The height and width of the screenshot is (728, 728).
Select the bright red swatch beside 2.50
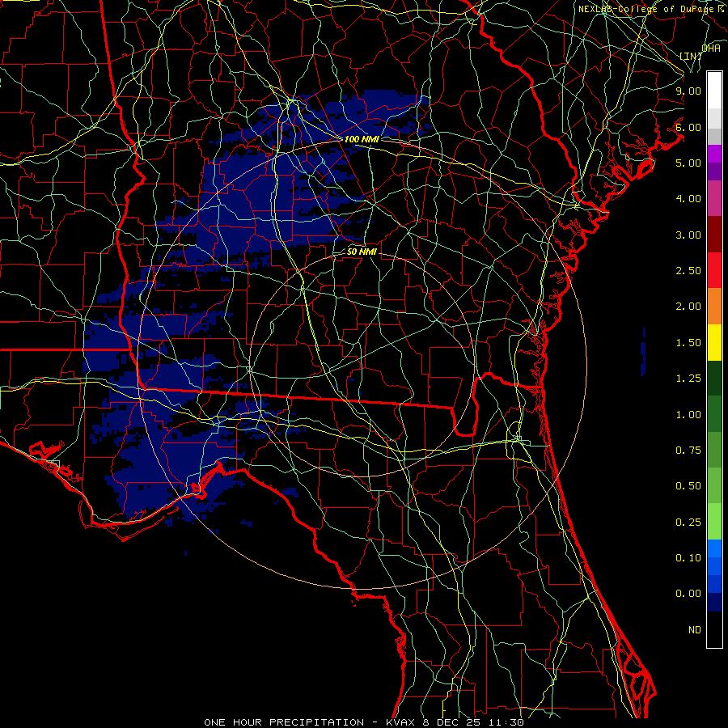[x=714, y=270]
